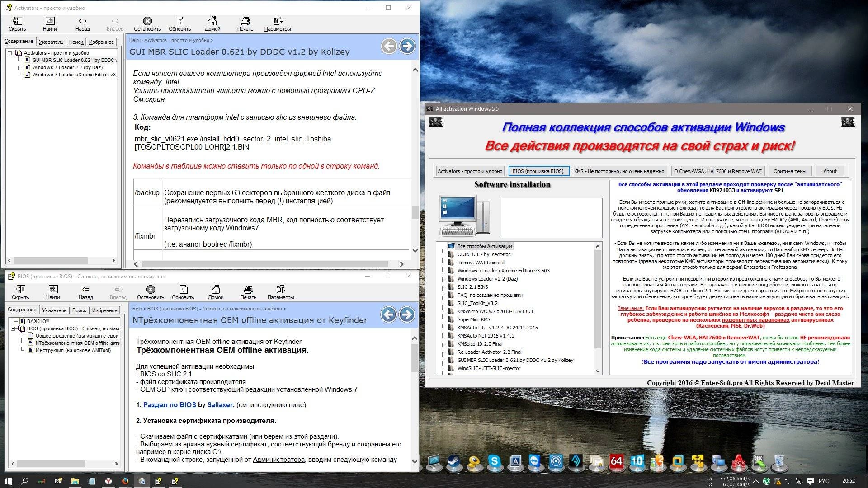Collapse BIOS (прошивка BIOS) tree node

click(13, 328)
